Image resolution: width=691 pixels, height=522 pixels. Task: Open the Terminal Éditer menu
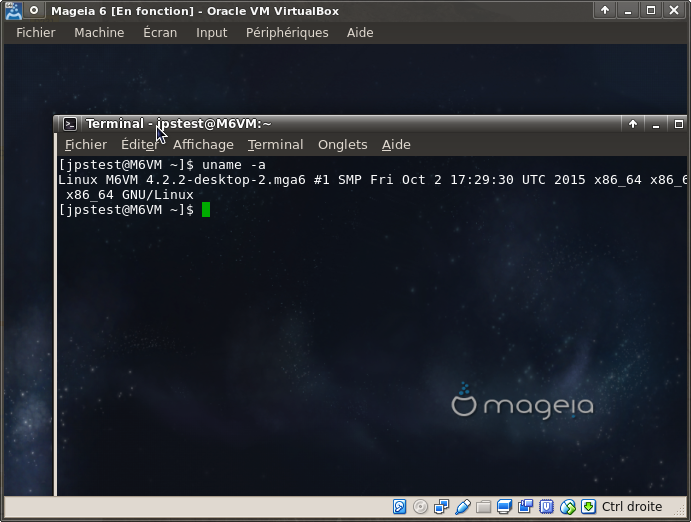[139, 144]
